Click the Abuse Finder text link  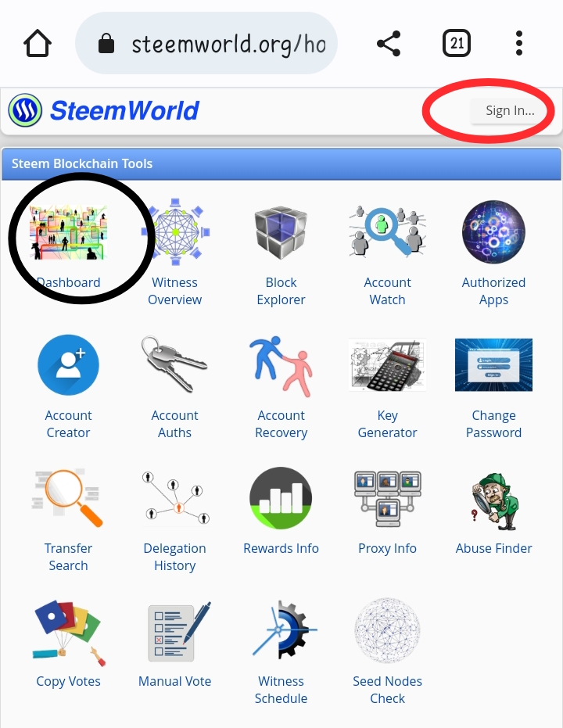coord(494,548)
